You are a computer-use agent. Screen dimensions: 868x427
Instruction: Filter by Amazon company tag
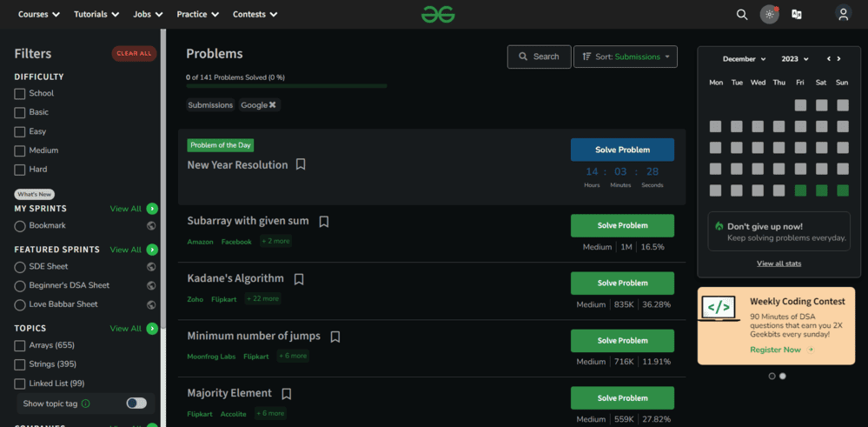point(200,242)
